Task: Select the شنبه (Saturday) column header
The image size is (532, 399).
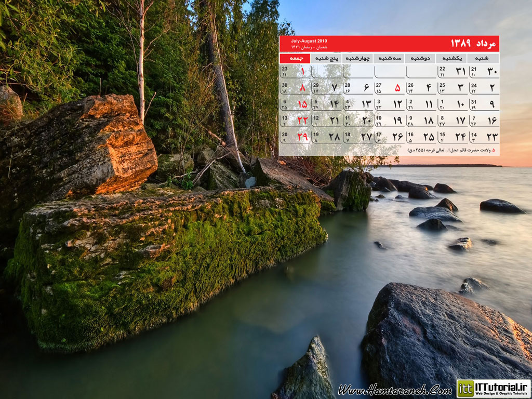Action: pos(483,58)
